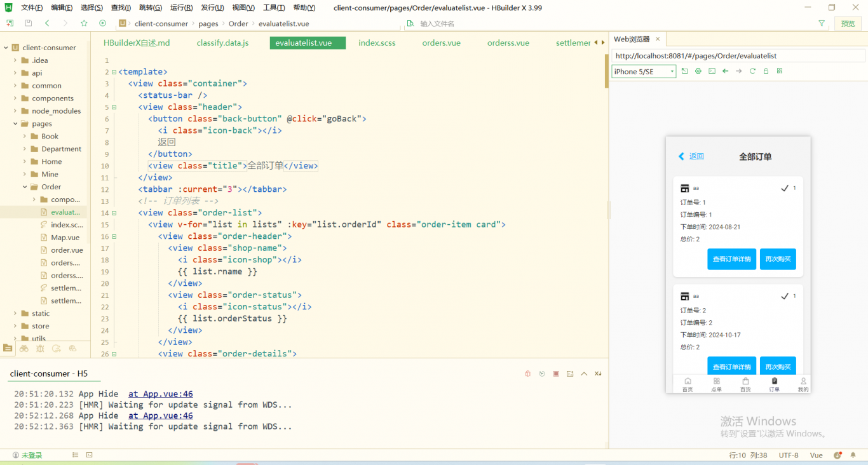Click the restart run console icon
Image resolution: width=868 pixels, height=465 pixels.
542,374
